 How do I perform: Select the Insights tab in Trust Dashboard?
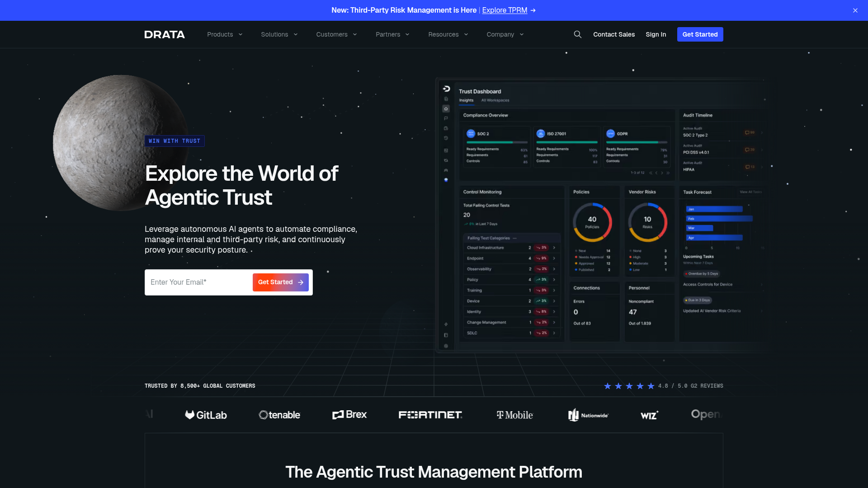click(466, 100)
